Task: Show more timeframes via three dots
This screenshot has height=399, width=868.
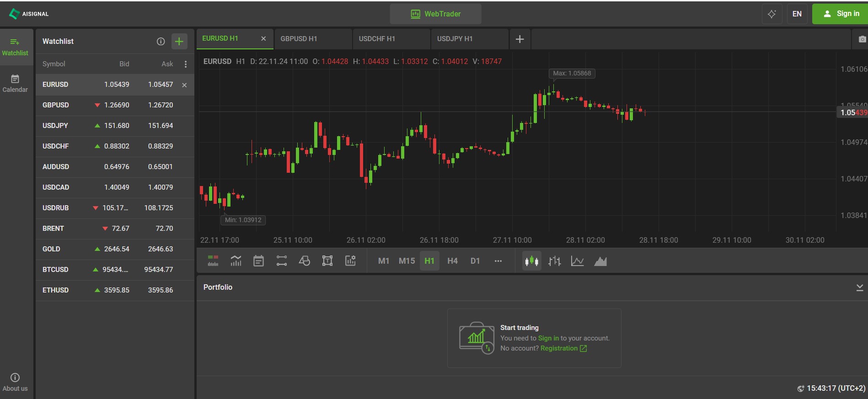Action: [498, 261]
